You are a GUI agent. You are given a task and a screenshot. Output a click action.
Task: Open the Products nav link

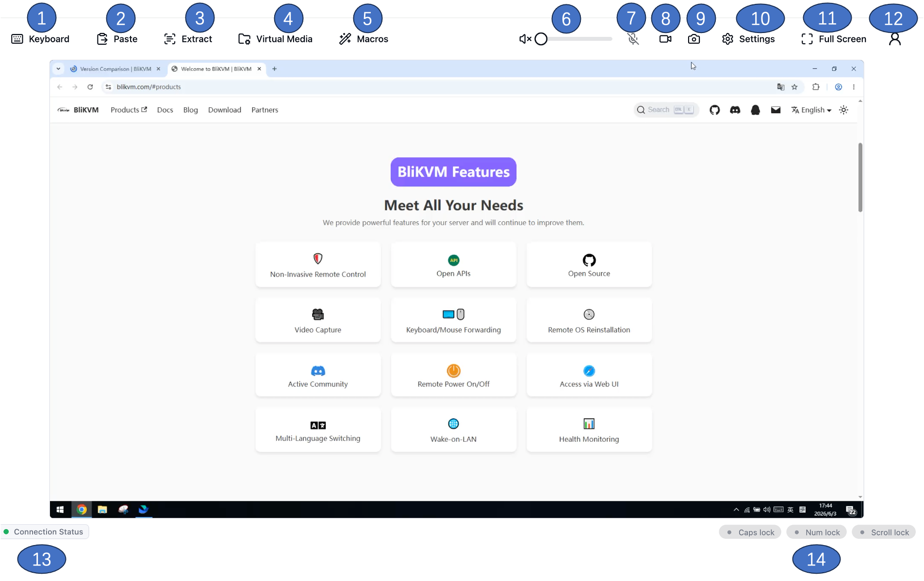point(129,110)
